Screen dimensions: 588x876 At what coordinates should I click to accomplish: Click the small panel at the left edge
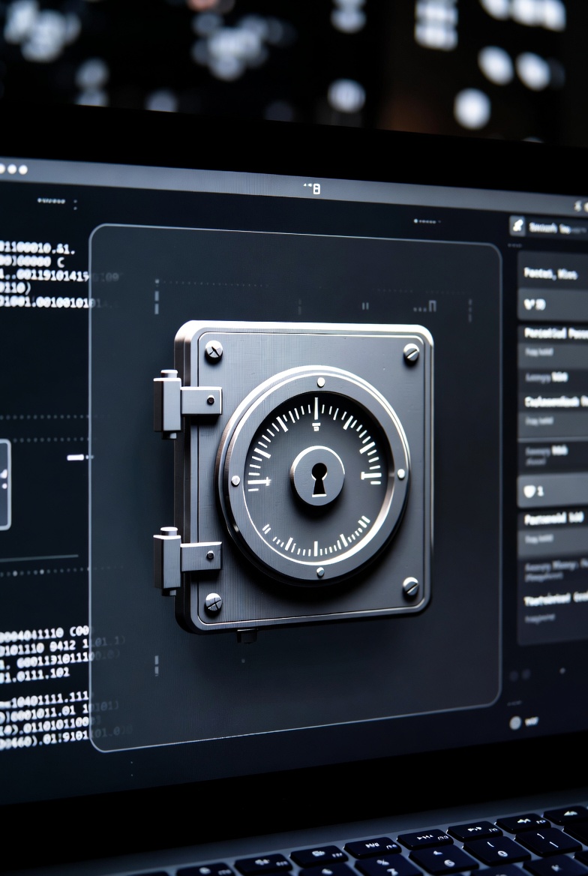(x=4, y=484)
